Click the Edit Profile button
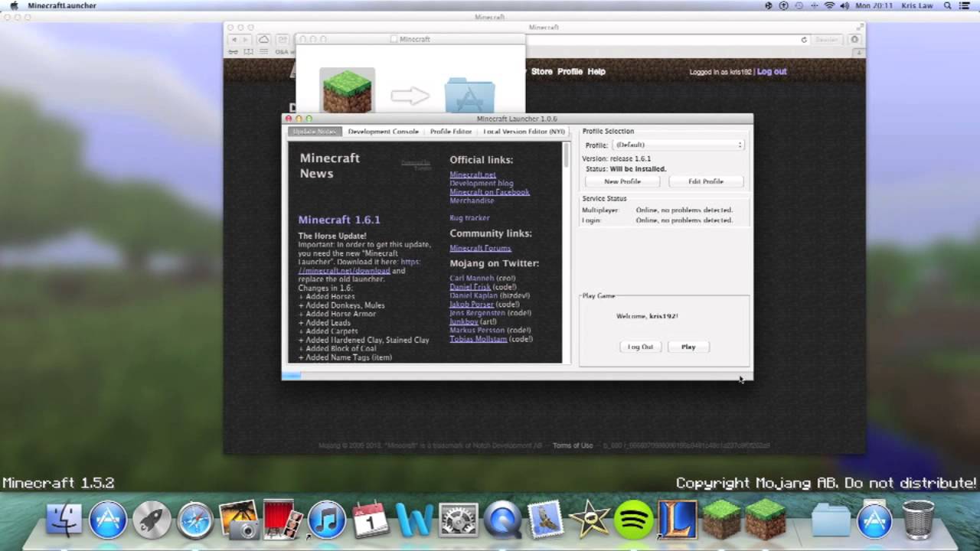980x551 pixels. click(706, 181)
